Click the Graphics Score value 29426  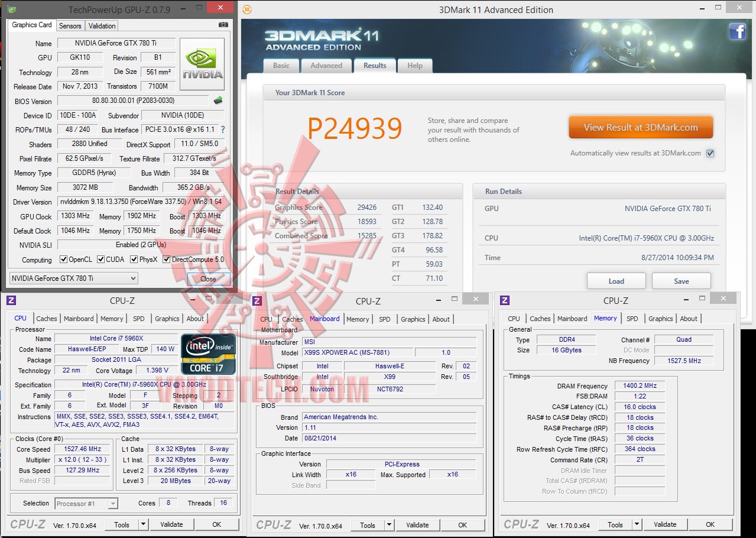pos(366,208)
